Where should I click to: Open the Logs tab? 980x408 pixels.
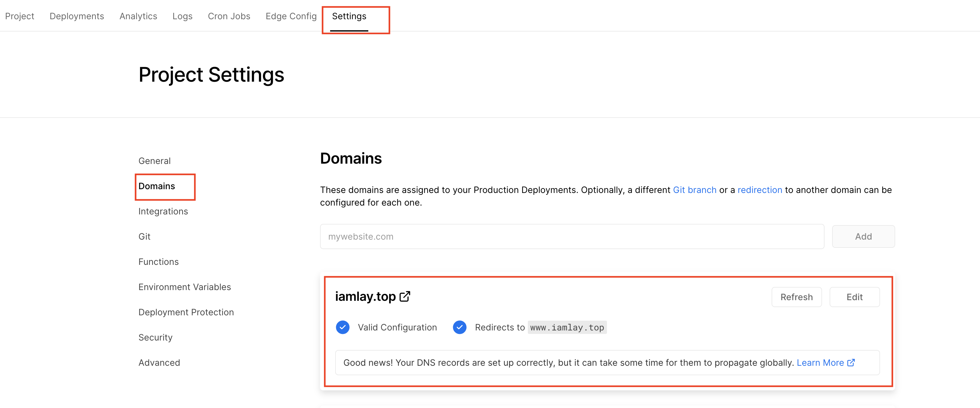pyautogui.click(x=182, y=16)
